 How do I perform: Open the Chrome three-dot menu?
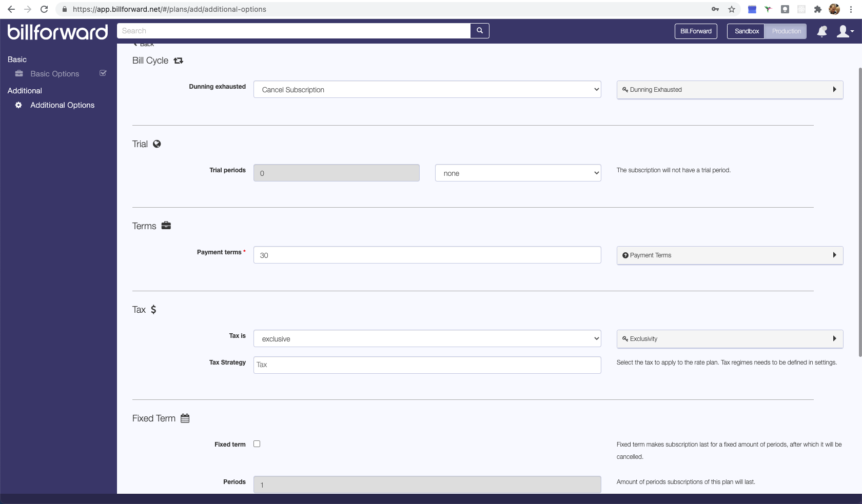coord(851,9)
